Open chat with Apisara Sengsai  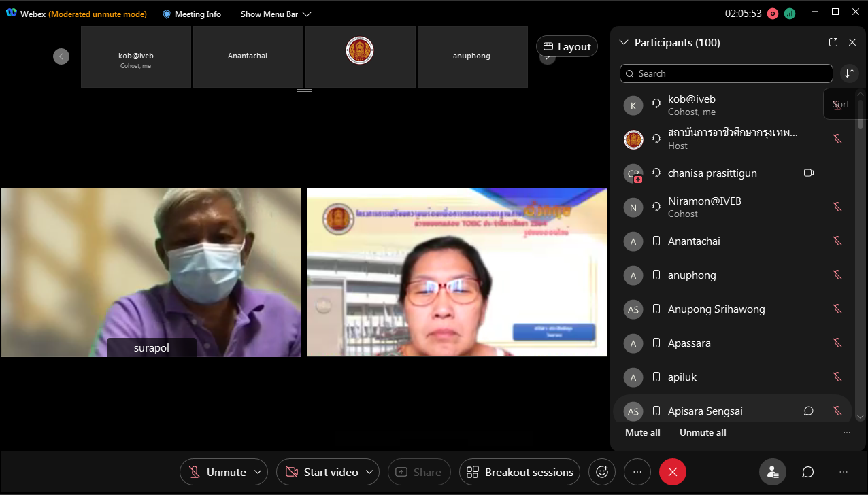click(809, 411)
